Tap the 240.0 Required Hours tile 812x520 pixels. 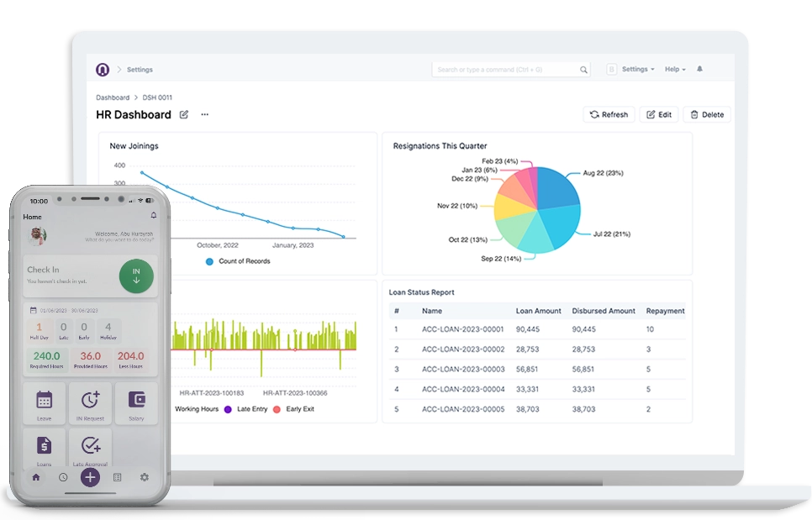(46, 360)
